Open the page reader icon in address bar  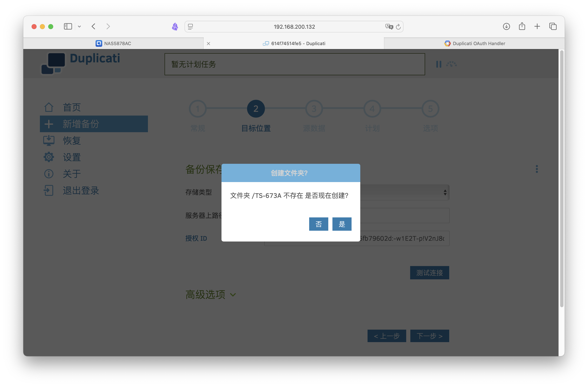190,26
